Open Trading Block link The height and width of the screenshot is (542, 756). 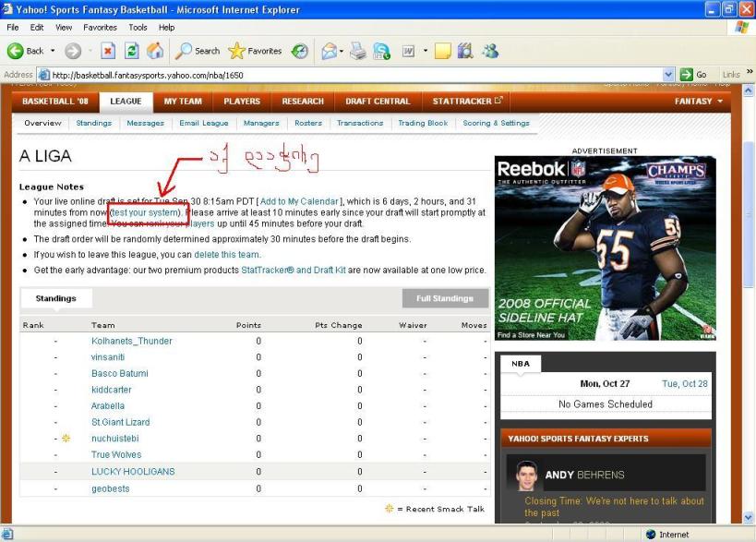coord(423,123)
